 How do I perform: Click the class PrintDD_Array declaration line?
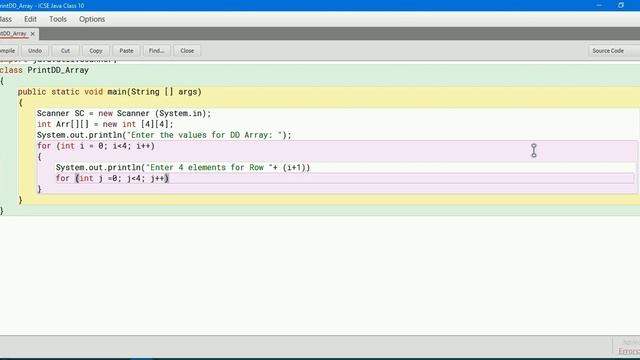(44, 70)
